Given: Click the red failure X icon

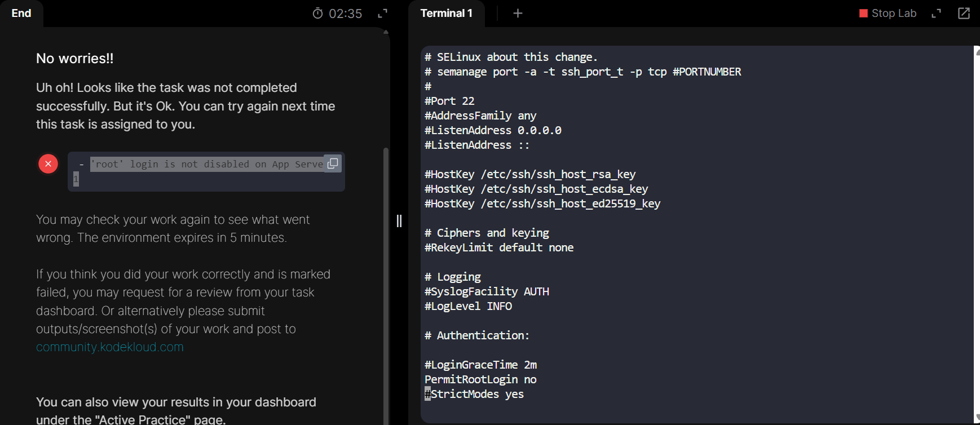Looking at the screenshot, I should (x=48, y=164).
